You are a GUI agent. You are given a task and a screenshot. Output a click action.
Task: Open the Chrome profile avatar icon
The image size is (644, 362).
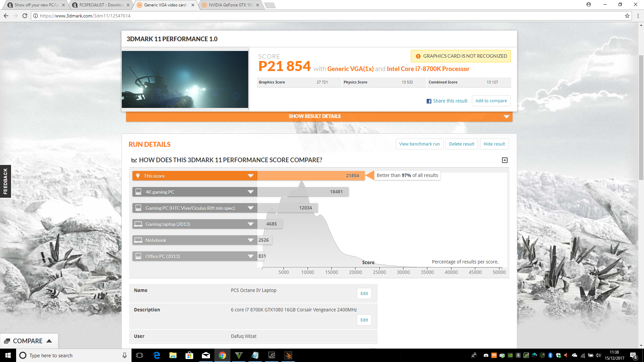coord(588,4)
